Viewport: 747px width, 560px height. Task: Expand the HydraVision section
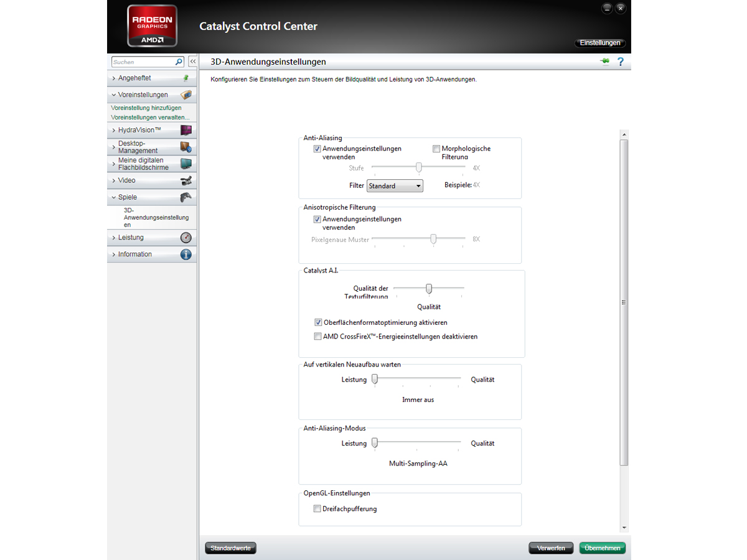coord(152,130)
